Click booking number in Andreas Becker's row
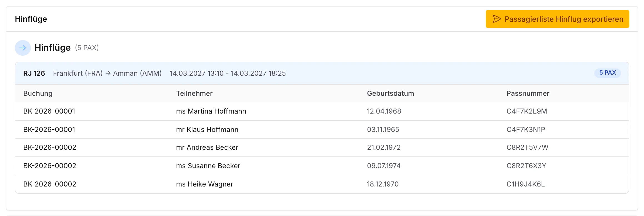 click(50, 148)
